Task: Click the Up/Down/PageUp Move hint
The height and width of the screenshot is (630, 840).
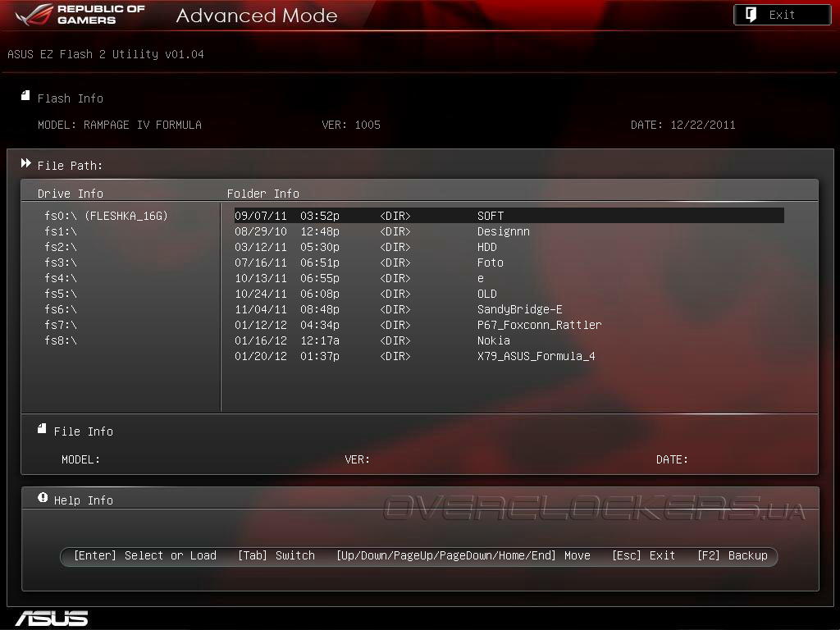Action: [463, 555]
